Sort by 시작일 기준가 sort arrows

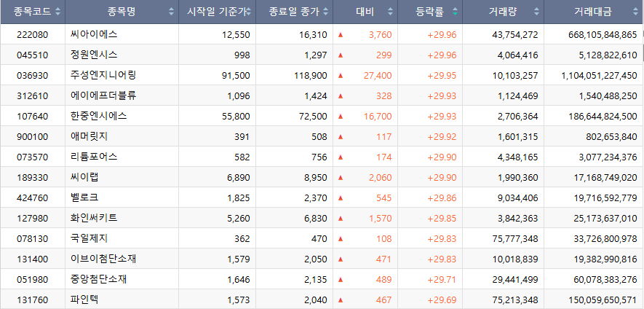(x=248, y=12)
